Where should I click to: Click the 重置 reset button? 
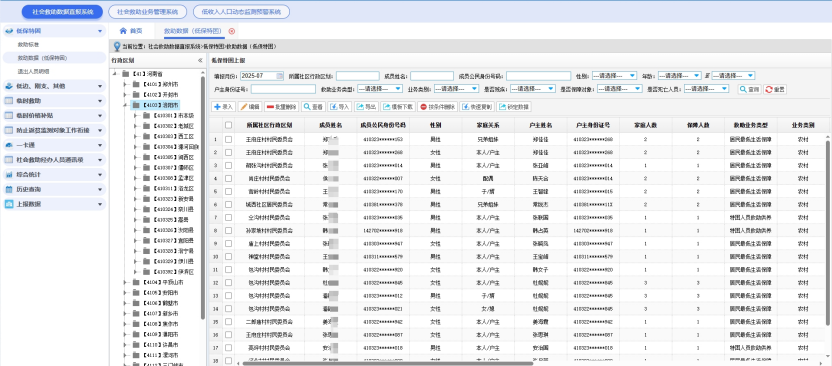[775, 90]
